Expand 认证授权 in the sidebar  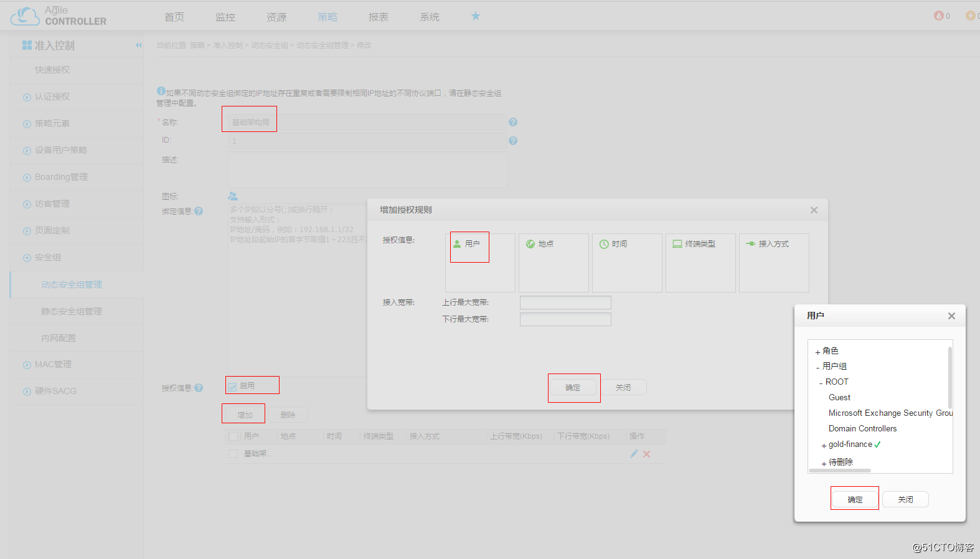coord(27,97)
